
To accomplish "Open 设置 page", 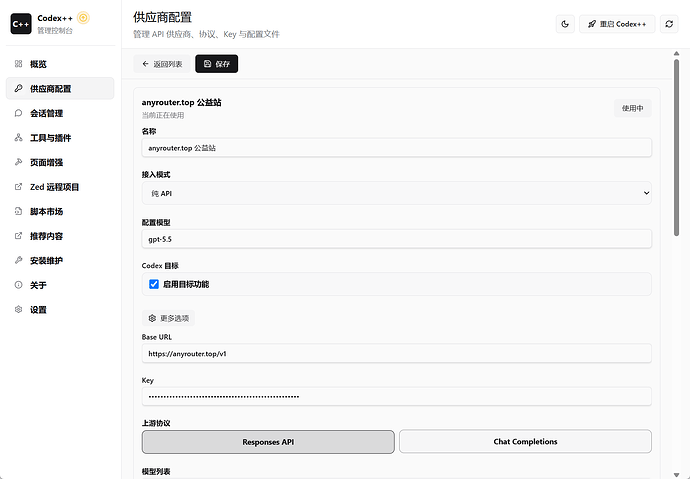I will coord(60,309).
